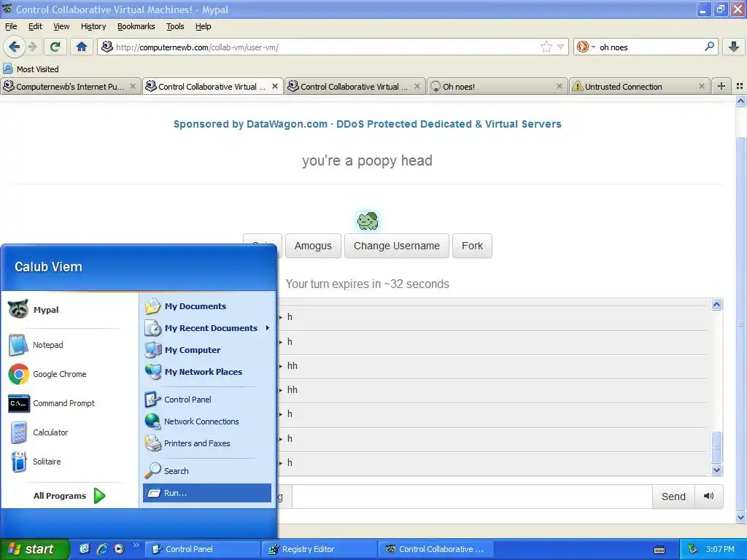The height and width of the screenshot is (560, 747).
Task: Switch to Untrusted Connection tab
Action: click(x=639, y=86)
